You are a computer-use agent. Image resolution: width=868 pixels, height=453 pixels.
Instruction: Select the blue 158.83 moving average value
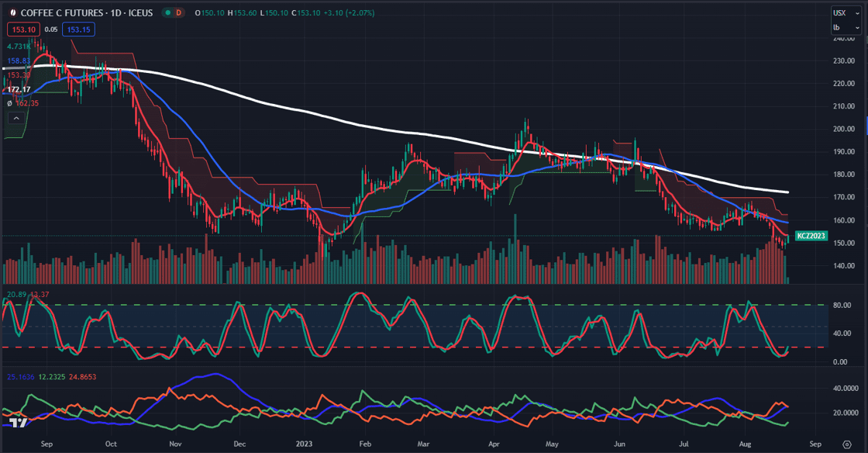(19, 61)
